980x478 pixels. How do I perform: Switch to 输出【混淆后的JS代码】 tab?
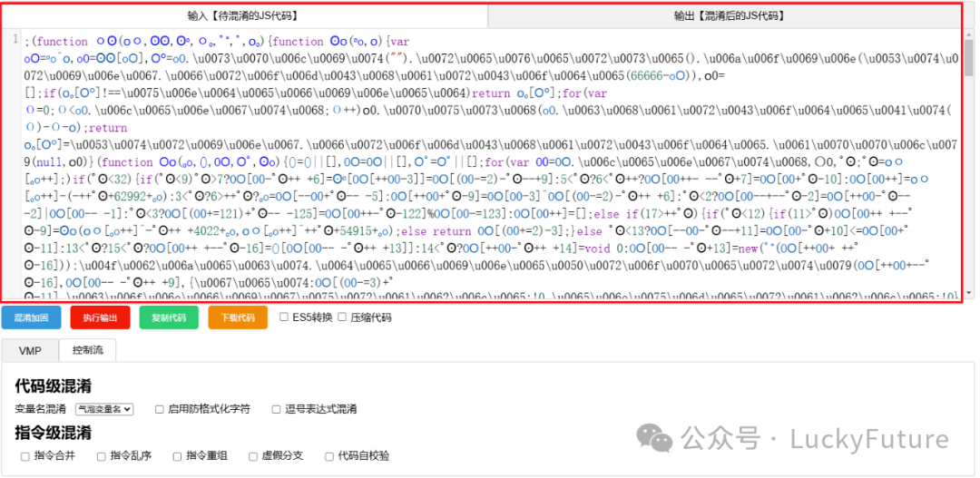coord(729,15)
